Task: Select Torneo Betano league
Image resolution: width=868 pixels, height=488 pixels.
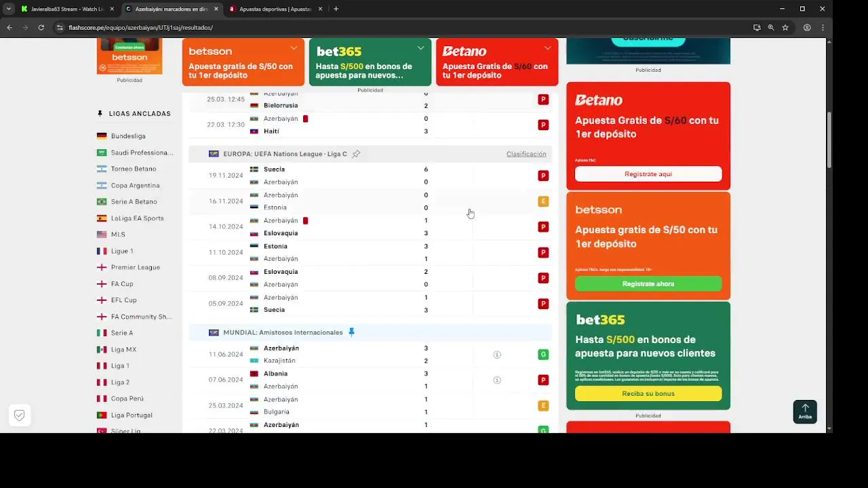Action: pos(134,169)
